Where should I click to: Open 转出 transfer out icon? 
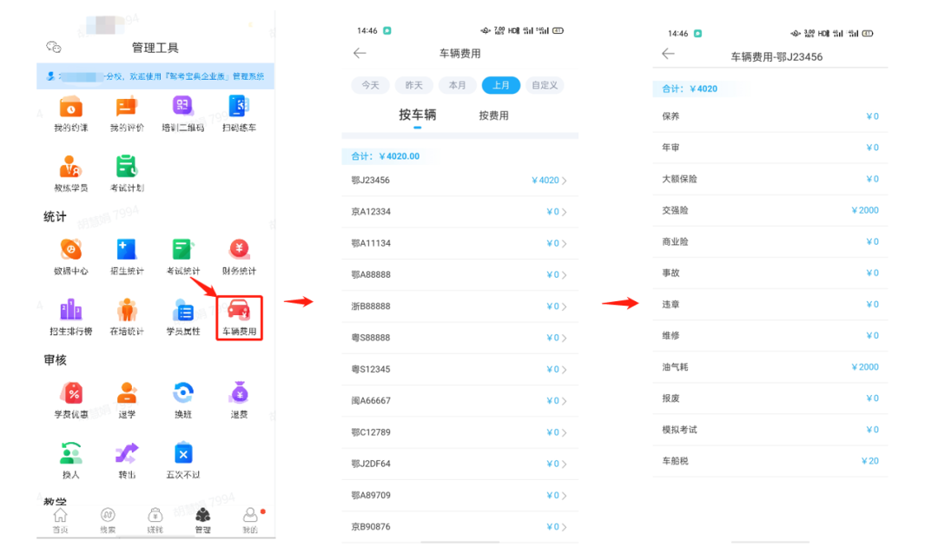(x=127, y=453)
